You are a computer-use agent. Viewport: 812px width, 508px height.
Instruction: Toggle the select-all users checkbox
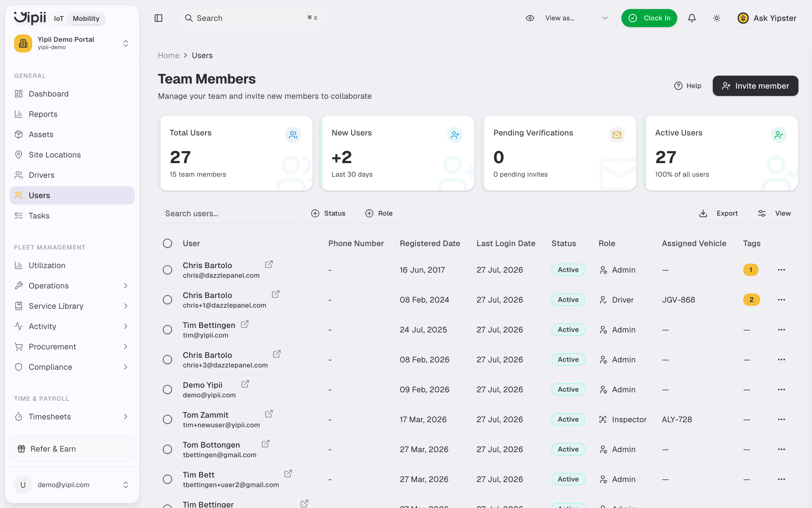[167, 243]
